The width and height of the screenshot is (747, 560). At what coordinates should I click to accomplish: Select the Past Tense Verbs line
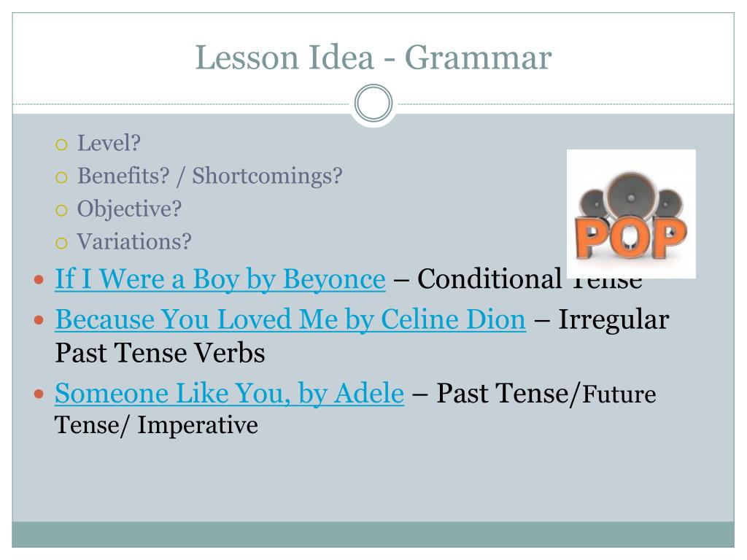pyautogui.click(x=160, y=354)
